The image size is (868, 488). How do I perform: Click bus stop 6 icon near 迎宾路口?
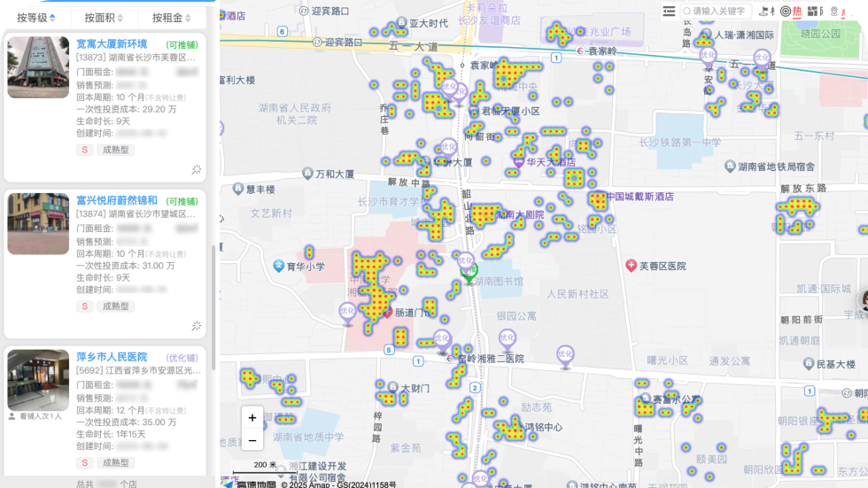tap(283, 32)
